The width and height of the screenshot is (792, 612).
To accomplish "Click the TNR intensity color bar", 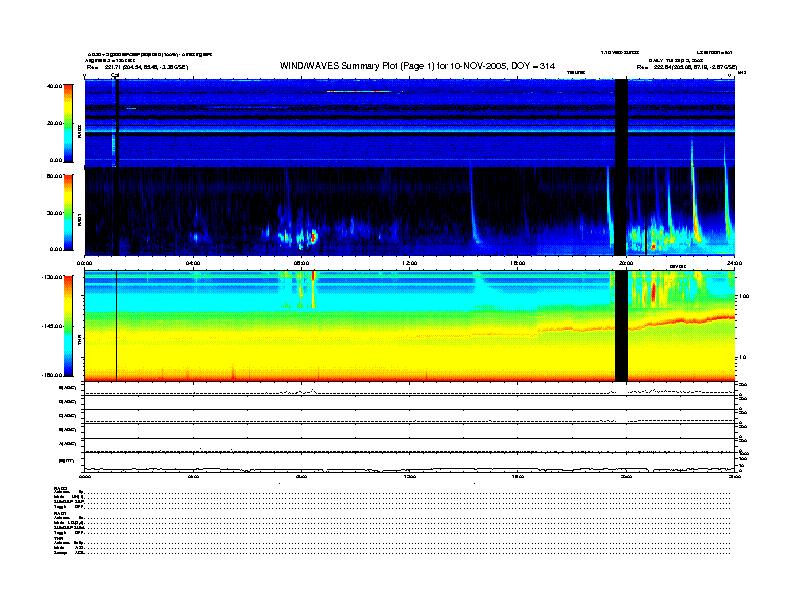I will (x=68, y=326).
